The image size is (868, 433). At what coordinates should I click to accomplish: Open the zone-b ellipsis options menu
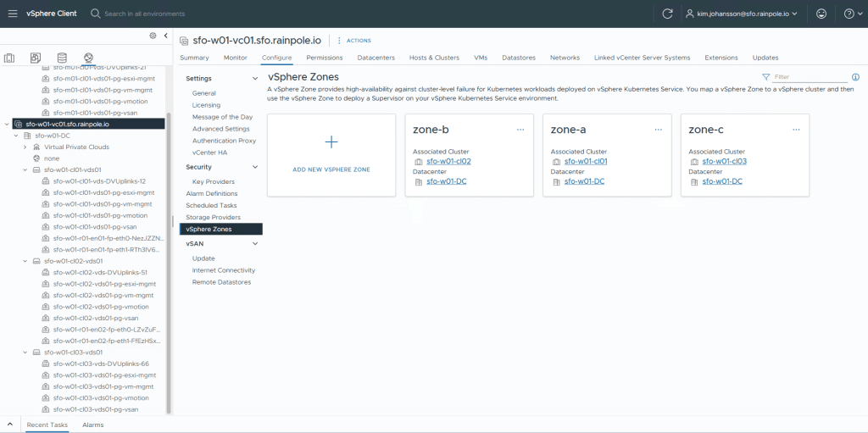pos(520,130)
